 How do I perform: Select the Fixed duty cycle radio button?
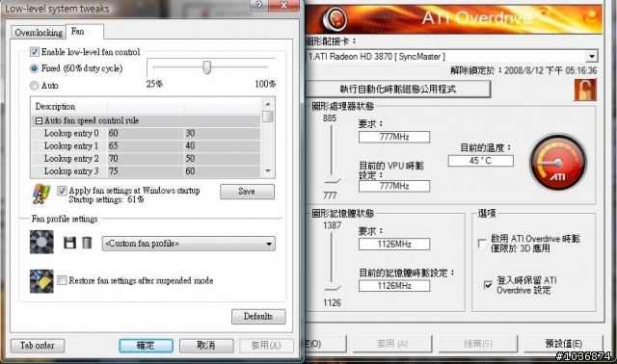pyautogui.click(x=35, y=68)
